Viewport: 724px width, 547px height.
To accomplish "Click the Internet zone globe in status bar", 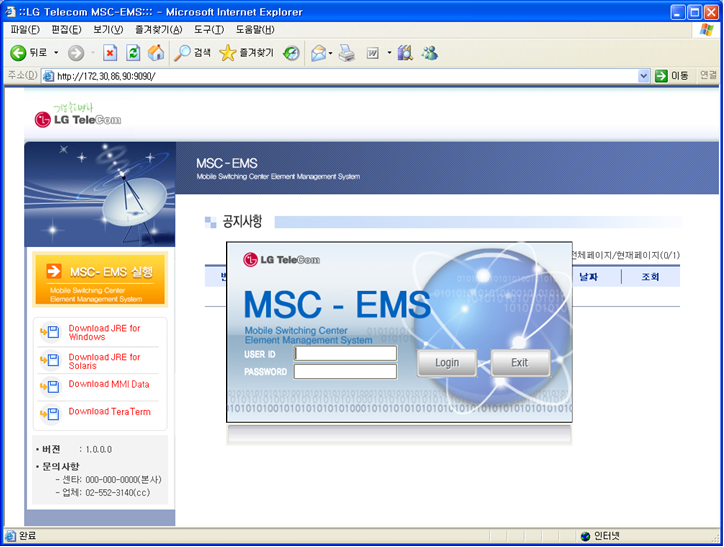I will coord(585,536).
